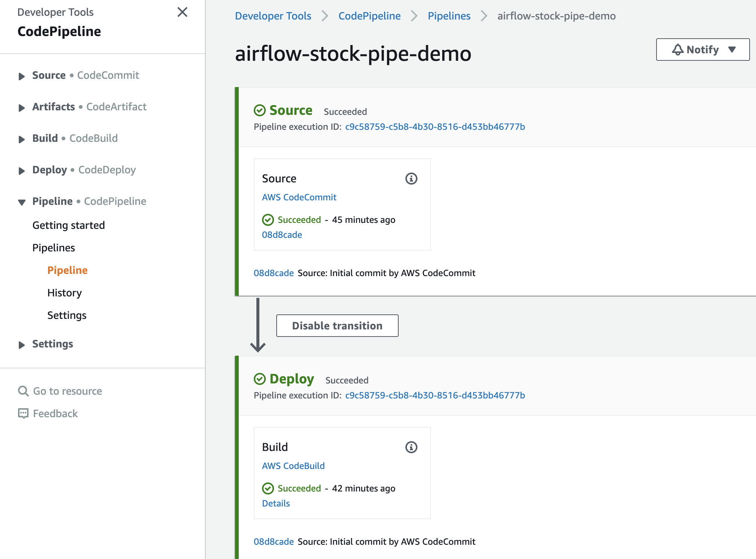Click the bell icon in Notify button
This screenshot has width=756, height=559.
(678, 50)
